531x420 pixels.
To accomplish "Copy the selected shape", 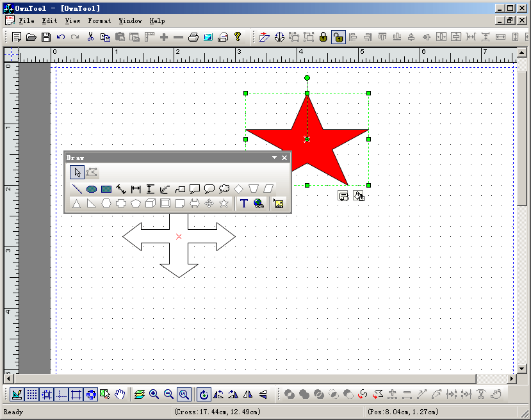I will pyautogui.click(x=105, y=36).
